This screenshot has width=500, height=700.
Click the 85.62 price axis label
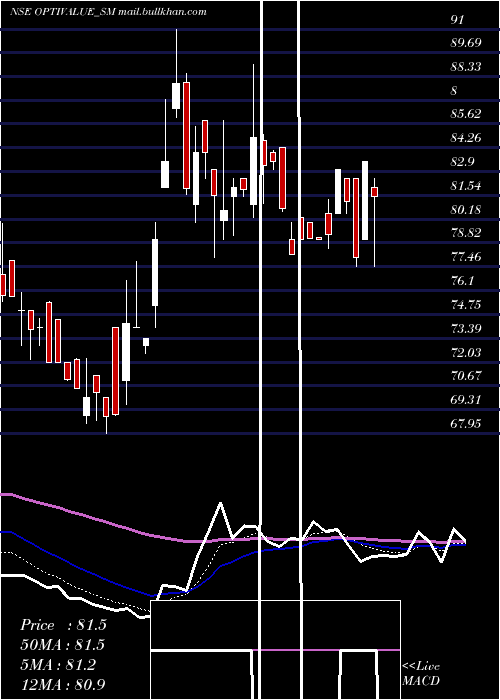466,114
